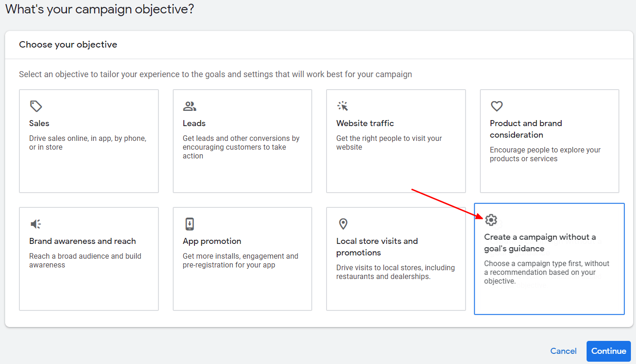This screenshot has height=364, width=636.
Task: Click the heart icon for Product and brand consideration
Action: click(x=497, y=106)
